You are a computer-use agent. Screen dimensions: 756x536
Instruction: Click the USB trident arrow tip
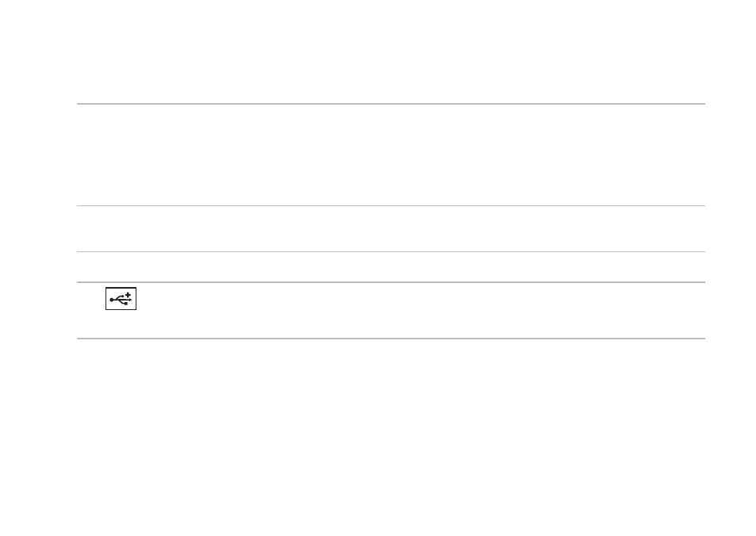point(130,300)
